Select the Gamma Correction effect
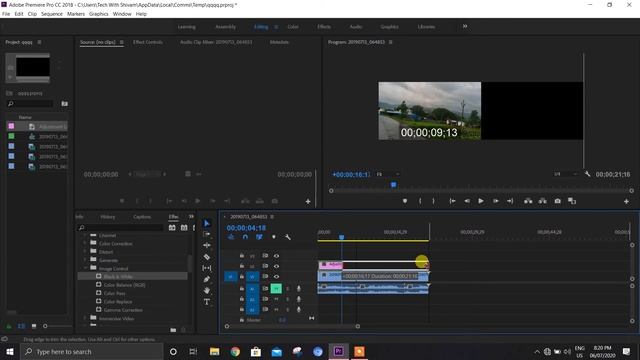This screenshot has width=640, height=360. click(x=123, y=310)
